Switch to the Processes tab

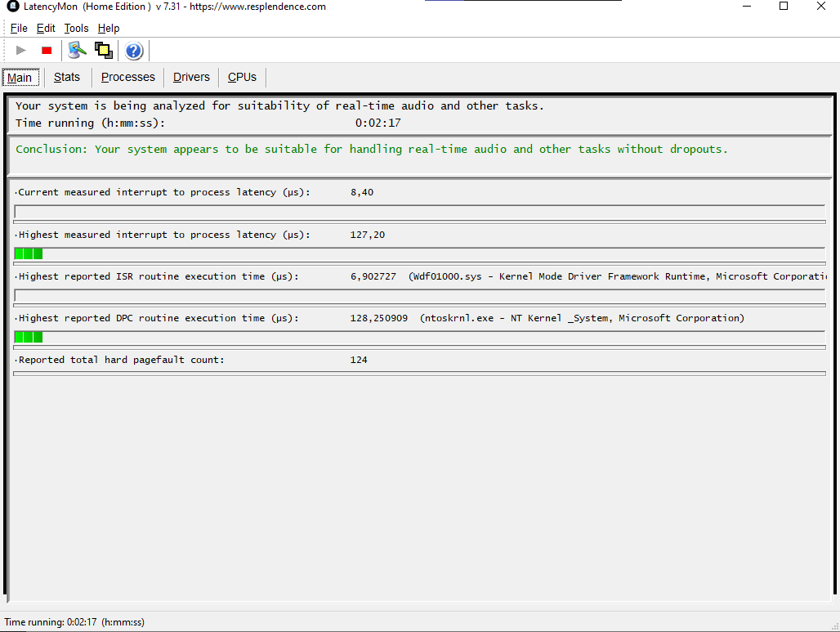click(x=127, y=77)
